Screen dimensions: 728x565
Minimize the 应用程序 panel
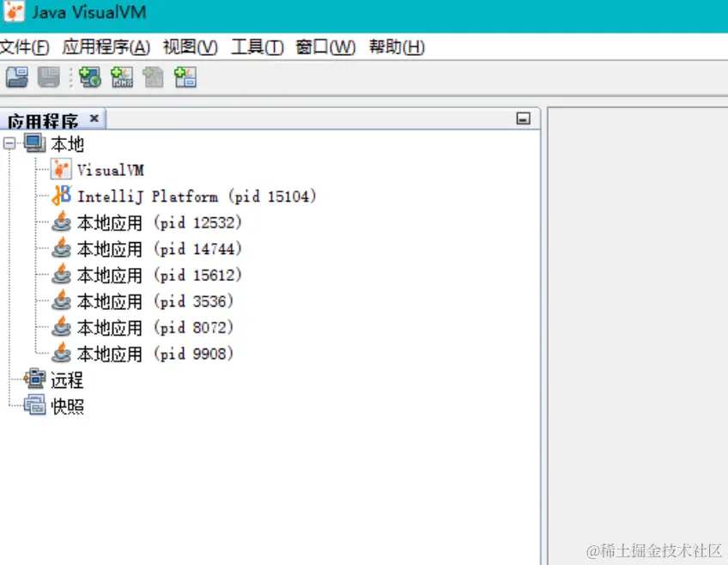(524, 118)
